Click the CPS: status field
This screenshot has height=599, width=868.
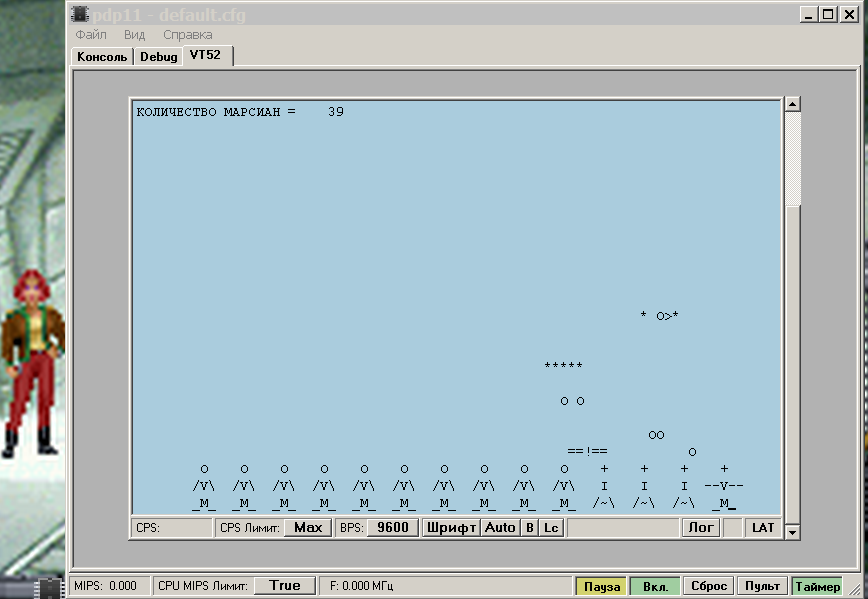[172, 528]
